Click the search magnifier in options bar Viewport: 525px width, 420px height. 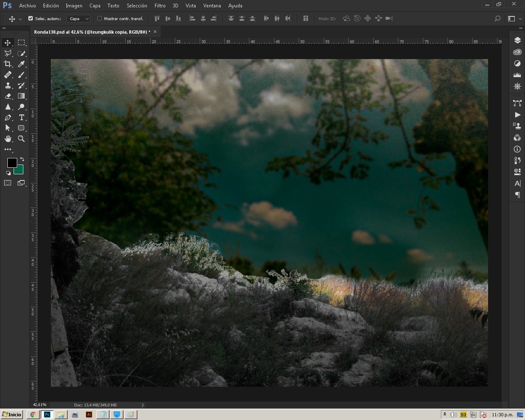498,18
